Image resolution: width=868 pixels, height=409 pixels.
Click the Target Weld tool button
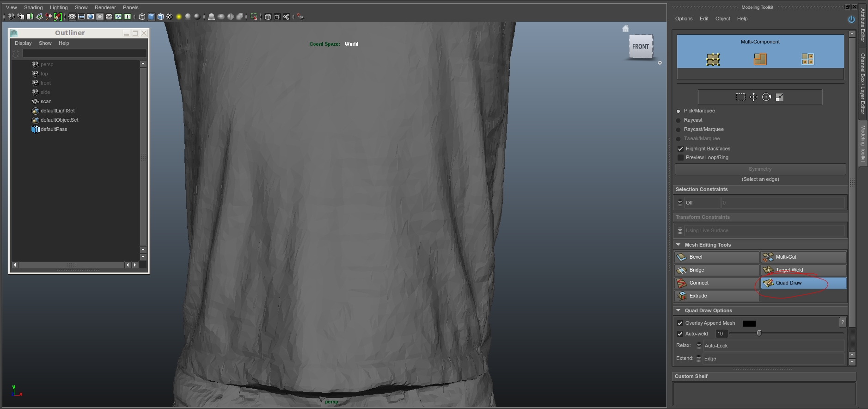(x=804, y=270)
